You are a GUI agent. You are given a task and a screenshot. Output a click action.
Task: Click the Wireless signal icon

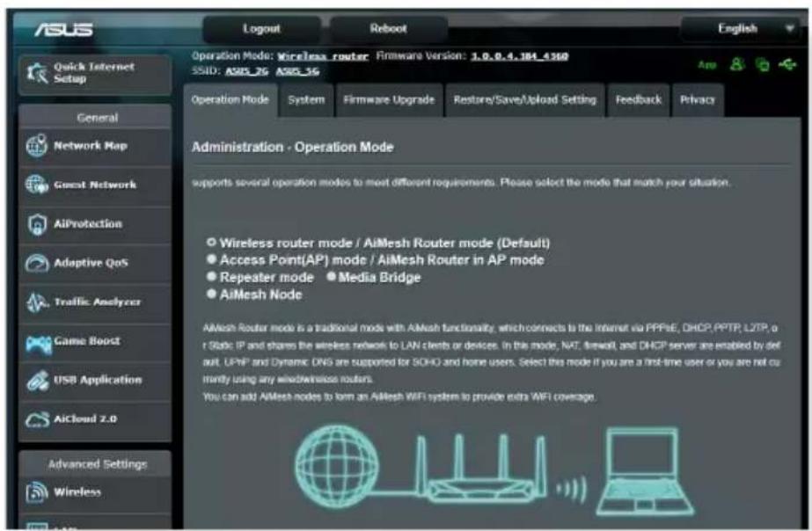(37, 491)
